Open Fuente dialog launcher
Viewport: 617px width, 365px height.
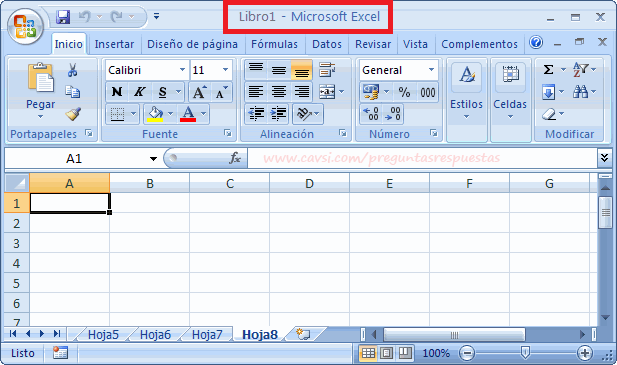pyautogui.click(x=228, y=133)
